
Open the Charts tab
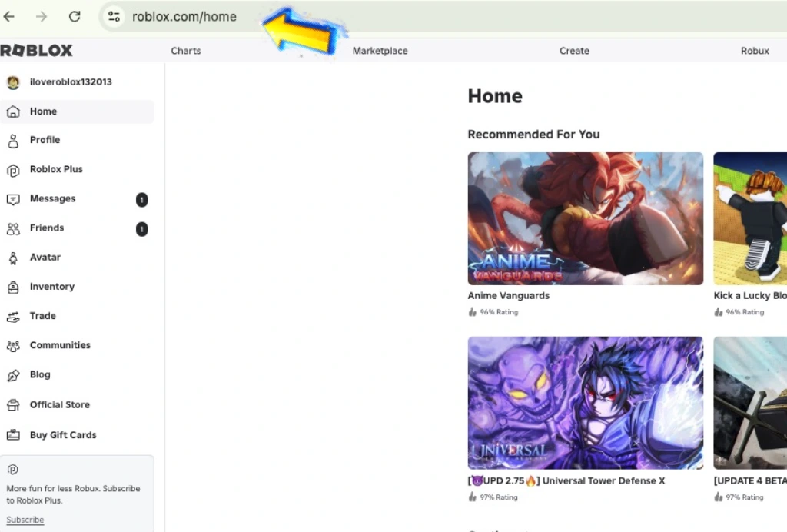coord(186,51)
